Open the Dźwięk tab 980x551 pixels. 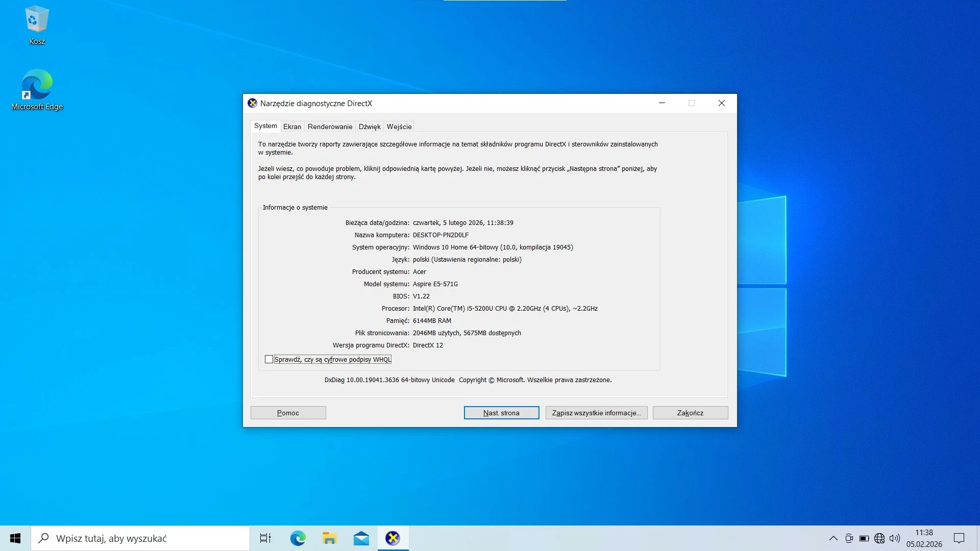pyautogui.click(x=370, y=126)
